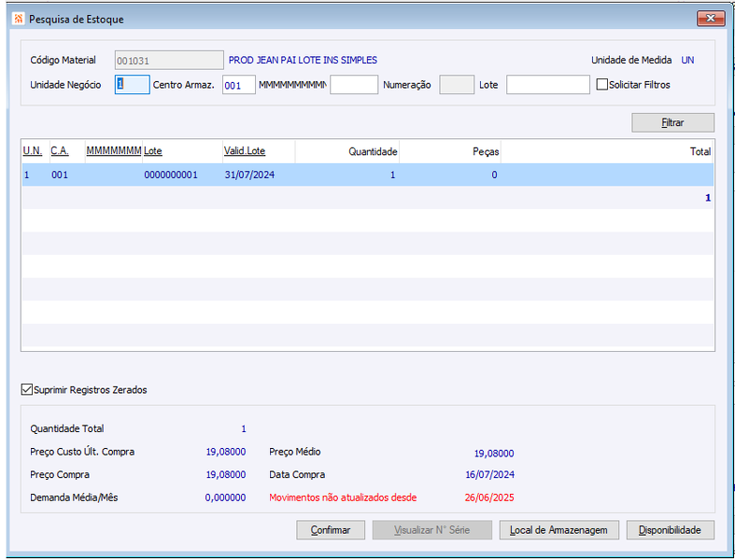Uncheck Suprimir Registros Zerados
Viewport: 735px width, 560px height.
point(27,389)
